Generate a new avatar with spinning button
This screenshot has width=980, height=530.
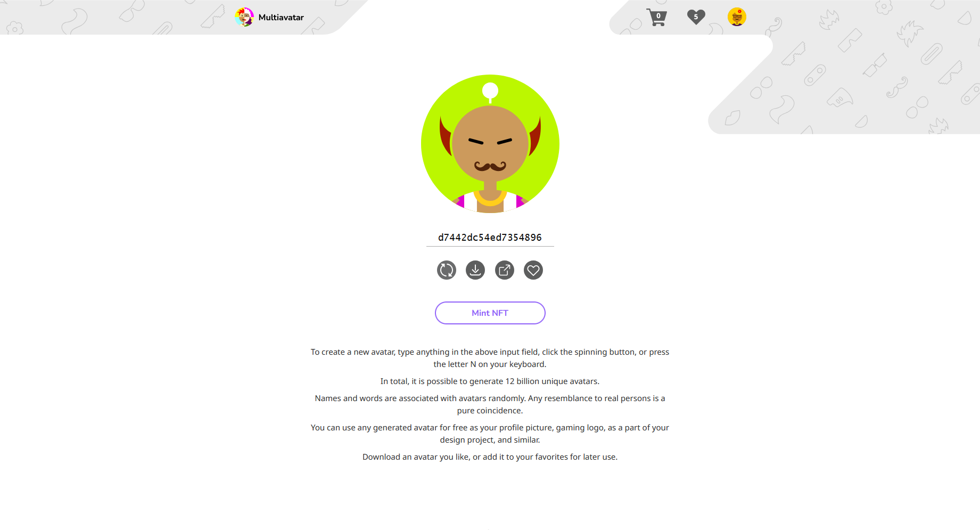pyautogui.click(x=447, y=270)
